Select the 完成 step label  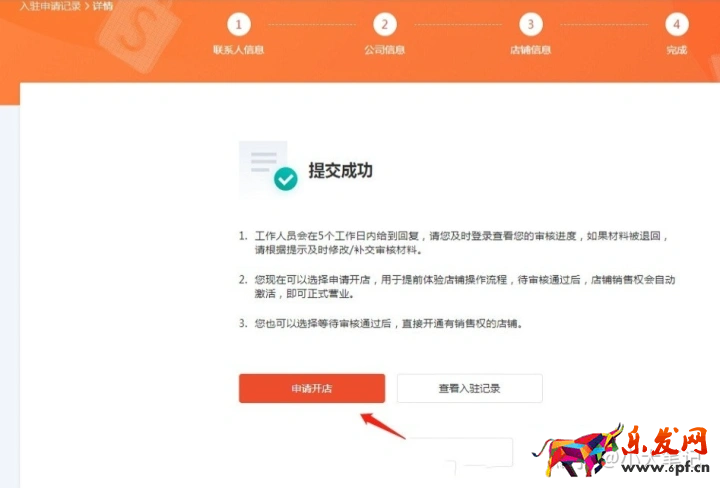click(x=676, y=50)
